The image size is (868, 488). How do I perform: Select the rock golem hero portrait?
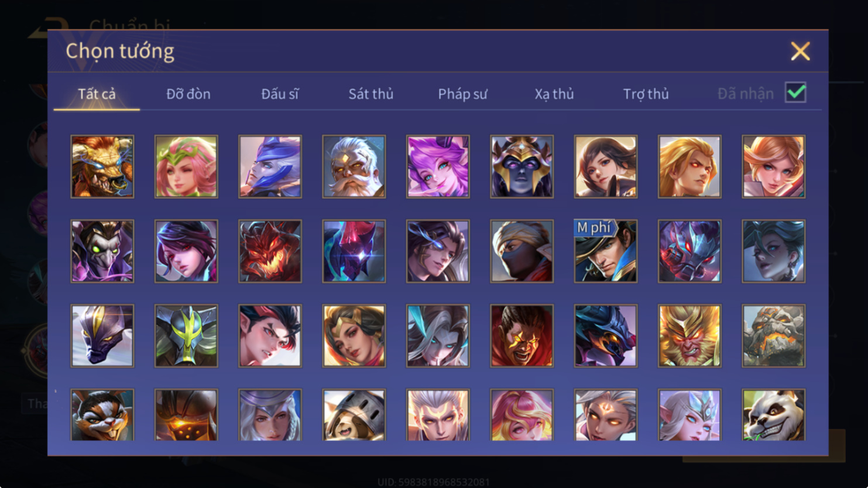pos(774,336)
